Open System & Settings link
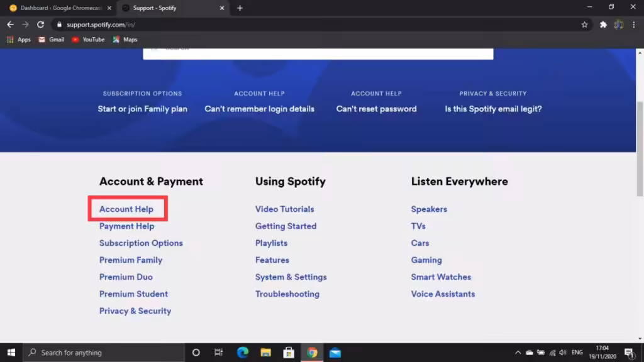The image size is (644, 362). pyautogui.click(x=291, y=277)
